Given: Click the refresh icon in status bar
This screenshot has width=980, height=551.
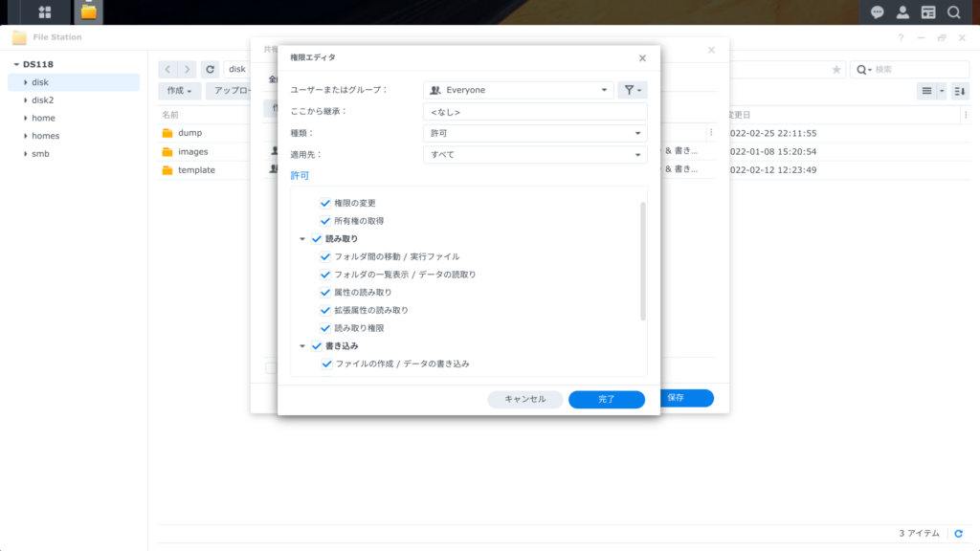Looking at the screenshot, I should (958, 533).
